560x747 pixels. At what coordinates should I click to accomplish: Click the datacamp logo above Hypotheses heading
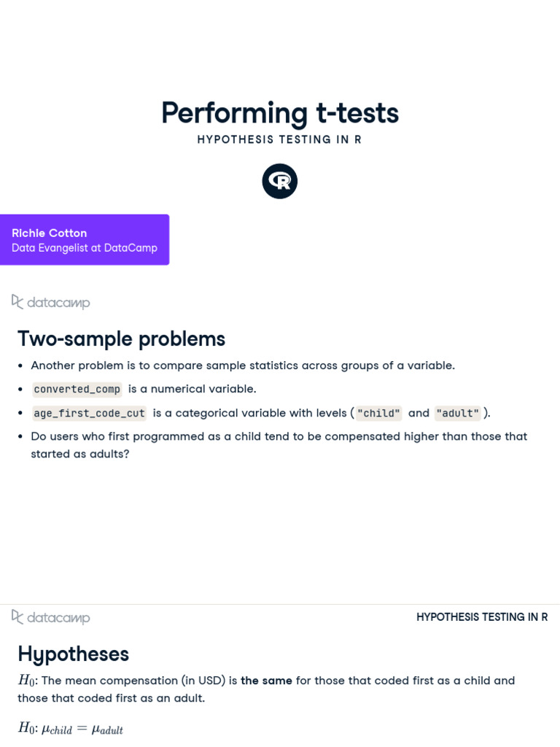[x=51, y=617]
